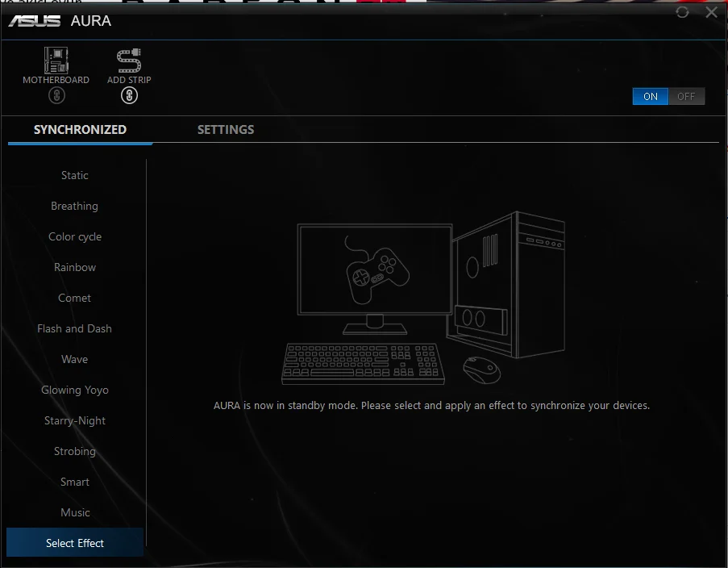This screenshot has width=728, height=568.
Task: Click the AURA title text
Action: 91,21
